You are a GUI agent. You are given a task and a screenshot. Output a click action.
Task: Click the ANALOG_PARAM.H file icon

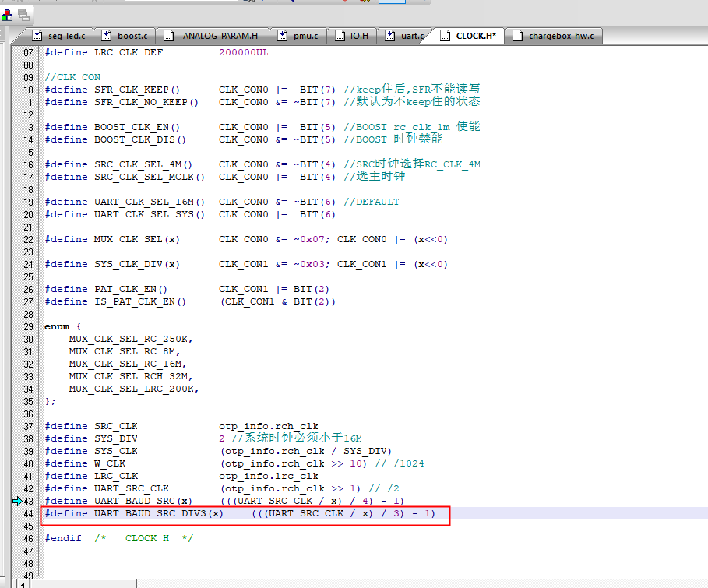click(169, 36)
